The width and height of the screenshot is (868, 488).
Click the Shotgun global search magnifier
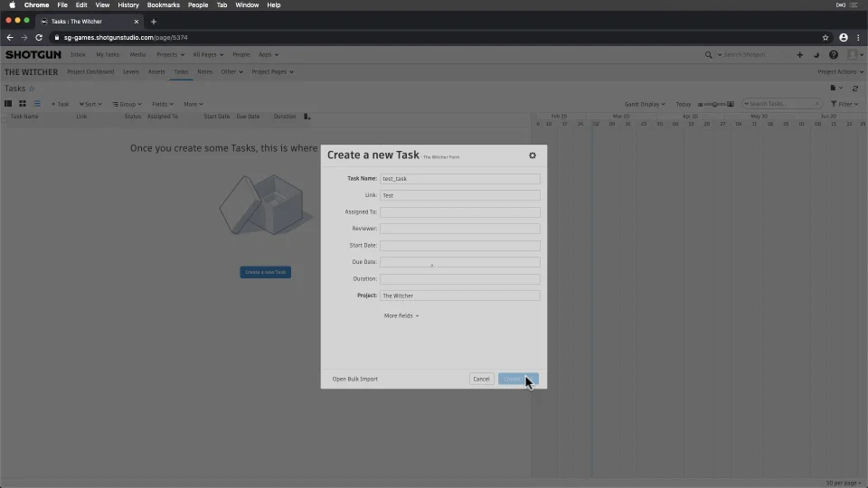click(x=708, y=55)
